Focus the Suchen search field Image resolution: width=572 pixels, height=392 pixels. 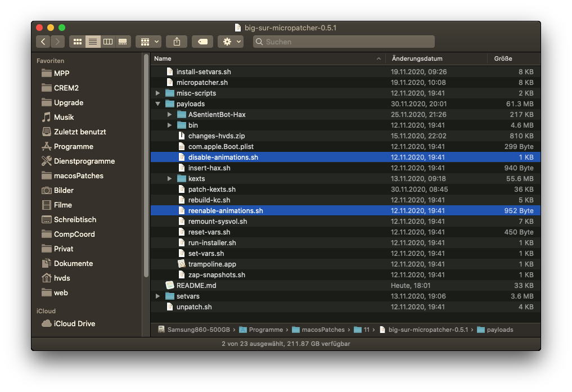[x=344, y=42]
